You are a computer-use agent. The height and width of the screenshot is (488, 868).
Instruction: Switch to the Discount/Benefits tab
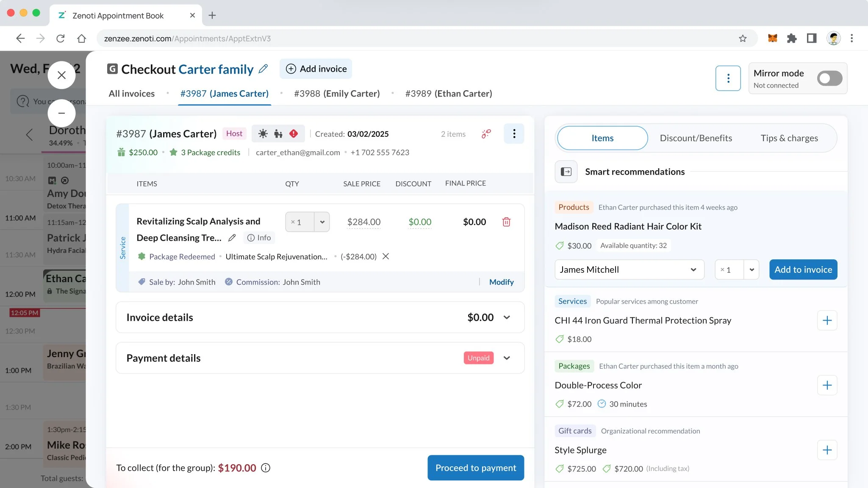(x=696, y=138)
